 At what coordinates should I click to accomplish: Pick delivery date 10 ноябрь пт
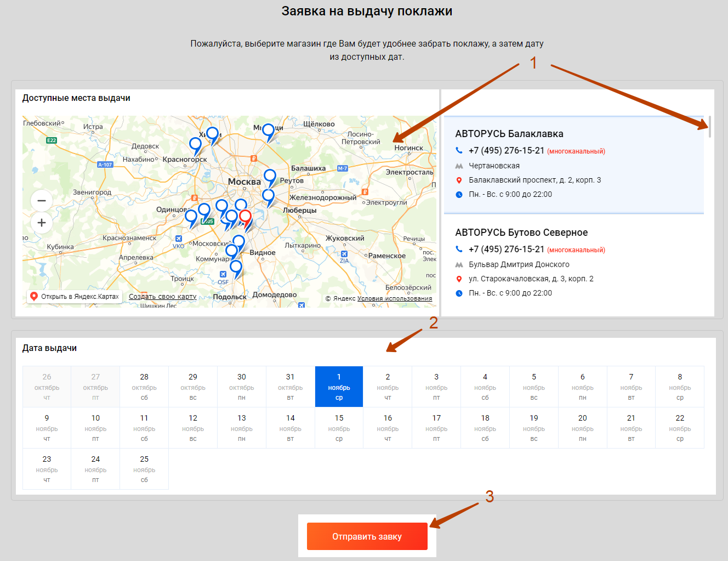pyautogui.click(x=95, y=428)
